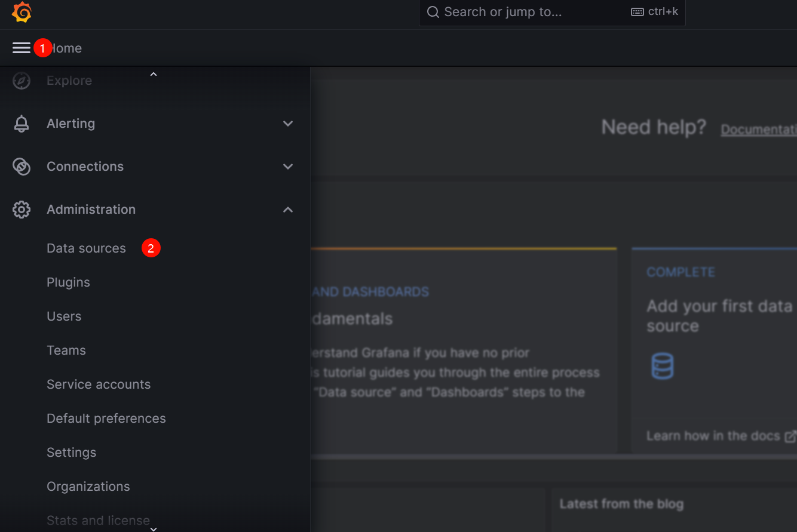797x532 pixels.
Task: Click the search magnifier icon
Action: [433, 13]
